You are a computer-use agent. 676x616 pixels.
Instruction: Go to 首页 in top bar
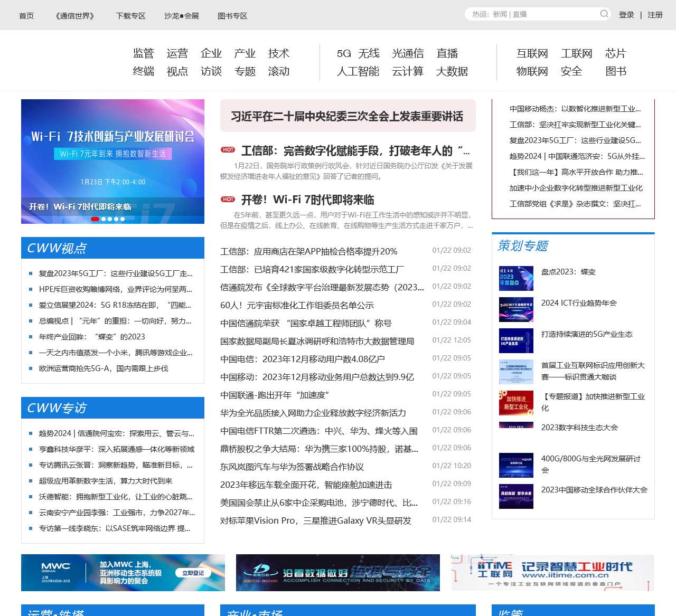click(x=26, y=16)
